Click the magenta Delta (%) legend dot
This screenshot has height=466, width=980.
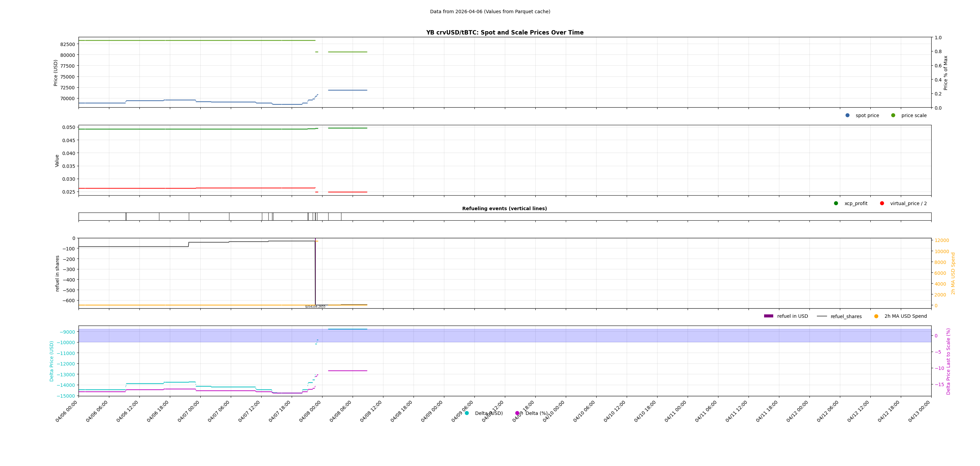pos(517,413)
